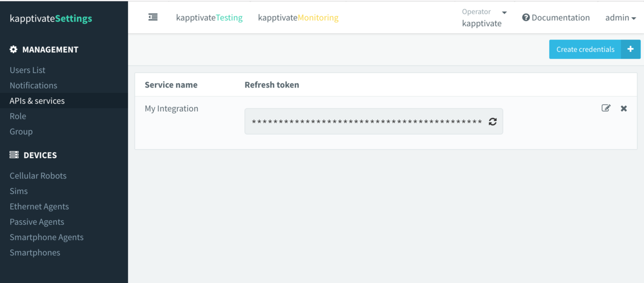Switch to kapptivateTesting

pos(209,18)
